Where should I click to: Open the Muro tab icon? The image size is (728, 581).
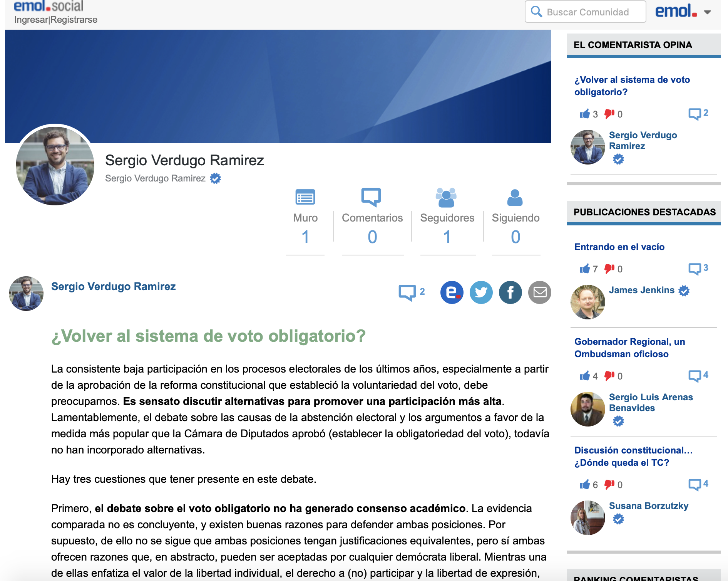point(305,197)
